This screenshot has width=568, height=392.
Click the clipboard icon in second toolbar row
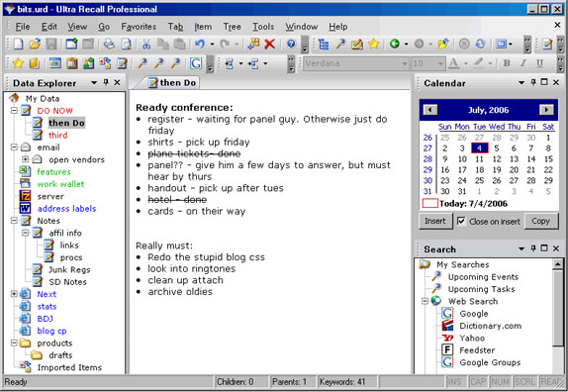pyautogui.click(x=71, y=63)
